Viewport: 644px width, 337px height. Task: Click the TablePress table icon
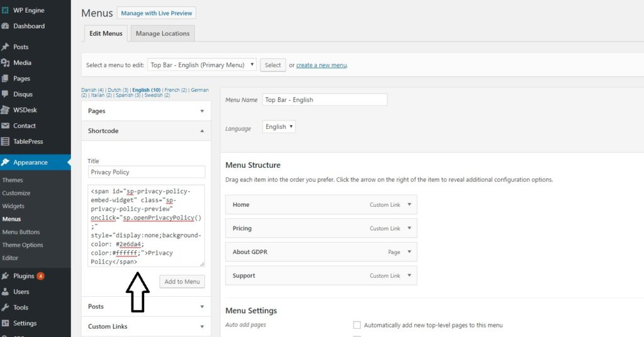[5, 141]
